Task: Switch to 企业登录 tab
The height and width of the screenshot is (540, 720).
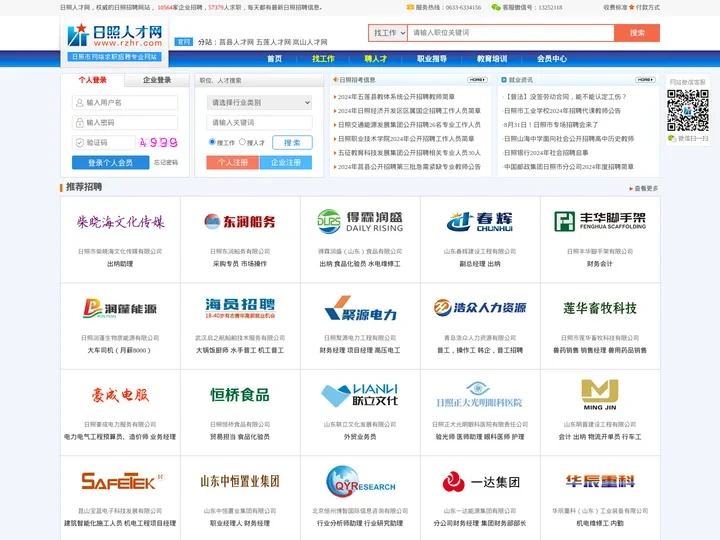Action: (157, 80)
